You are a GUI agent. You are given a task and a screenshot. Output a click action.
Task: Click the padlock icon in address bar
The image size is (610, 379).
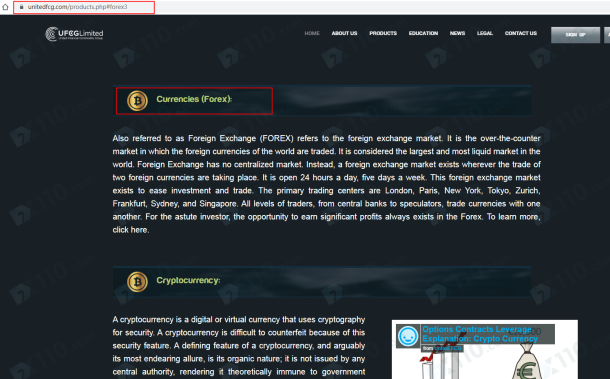pos(21,7)
